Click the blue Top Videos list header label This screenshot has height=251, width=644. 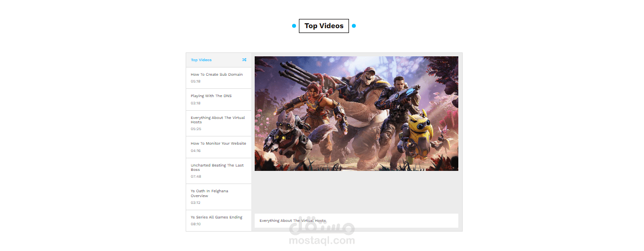[201, 60]
